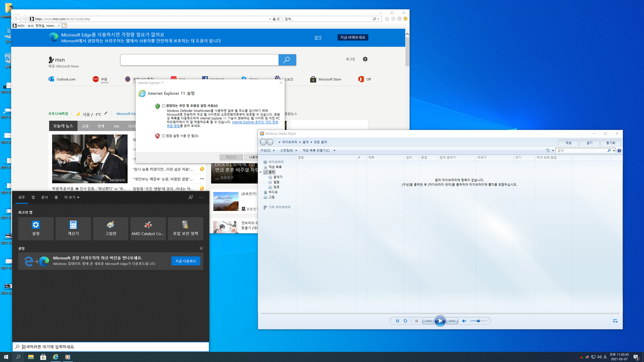Open MSN settings gear icon
This screenshot has width=644, height=362.
coord(365,59)
